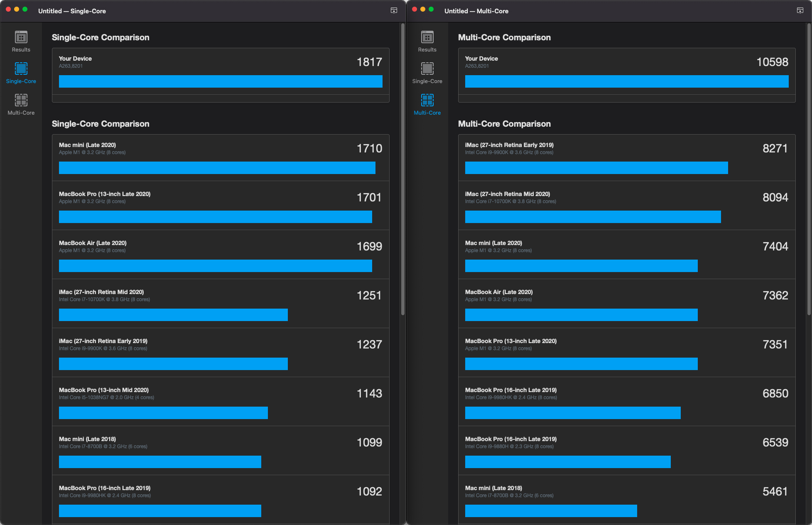Open Results in Single-Core window sidebar

click(x=21, y=42)
